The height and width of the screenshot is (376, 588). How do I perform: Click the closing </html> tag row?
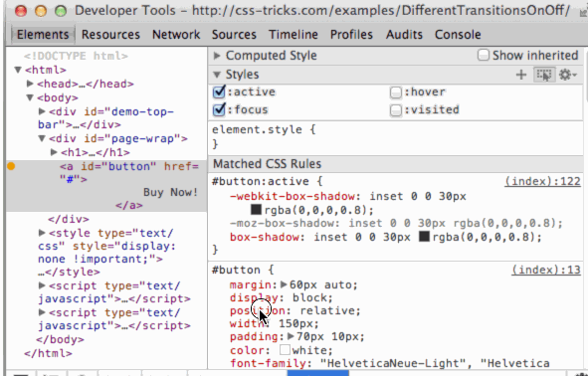tap(48, 353)
